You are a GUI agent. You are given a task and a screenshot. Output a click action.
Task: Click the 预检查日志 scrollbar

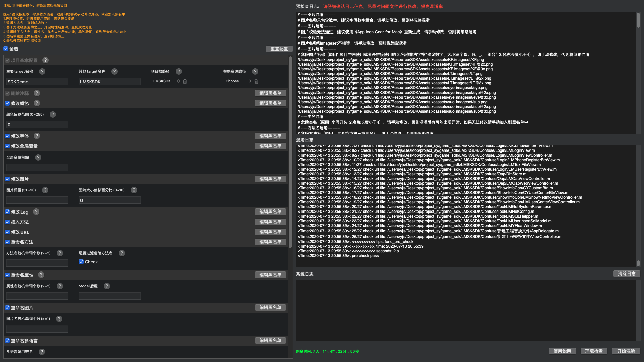pos(638,20)
